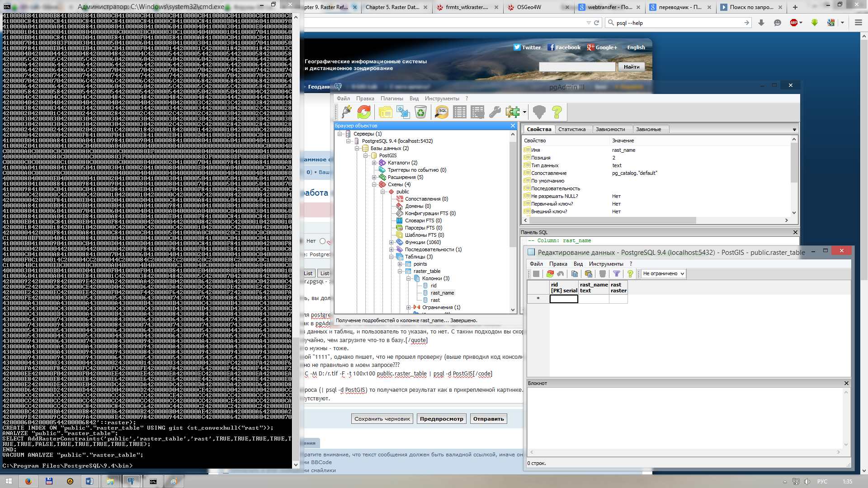Click the Предпросмотр button
Screen dimensions: 868x488
click(441, 419)
